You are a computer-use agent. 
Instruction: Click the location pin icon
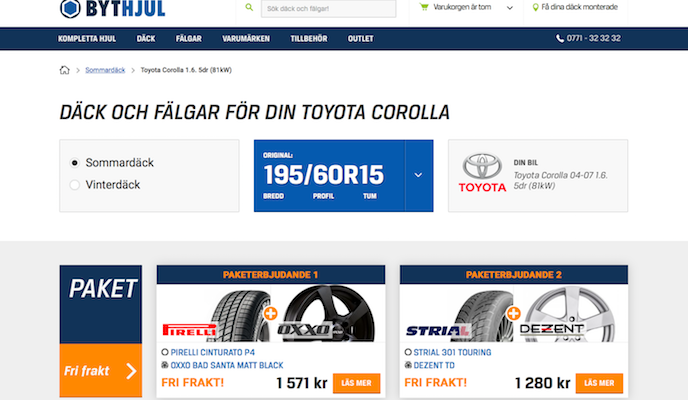tap(533, 8)
